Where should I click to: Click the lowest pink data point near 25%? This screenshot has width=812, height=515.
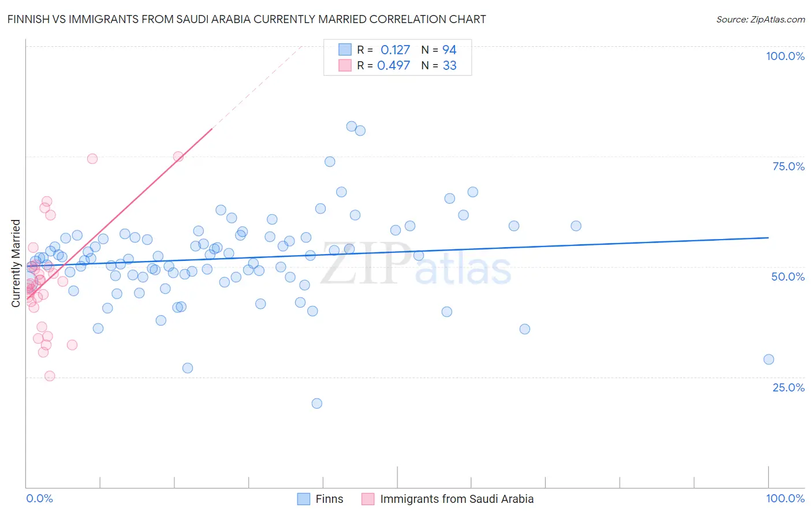(x=50, y=376)
